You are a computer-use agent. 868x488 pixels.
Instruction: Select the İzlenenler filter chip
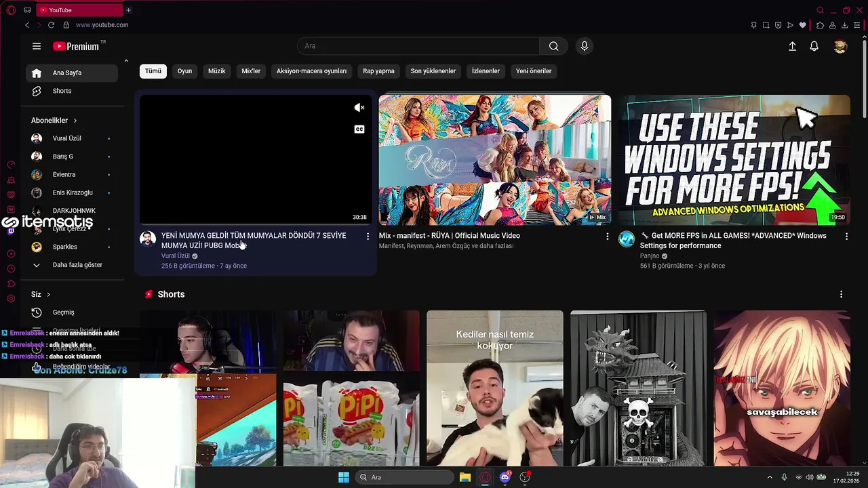coord(486,71)
